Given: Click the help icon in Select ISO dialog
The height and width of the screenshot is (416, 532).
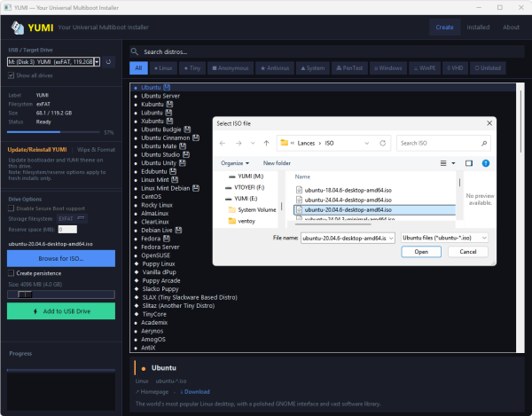Looking at the screenshot, I should [x=486, y=163].
